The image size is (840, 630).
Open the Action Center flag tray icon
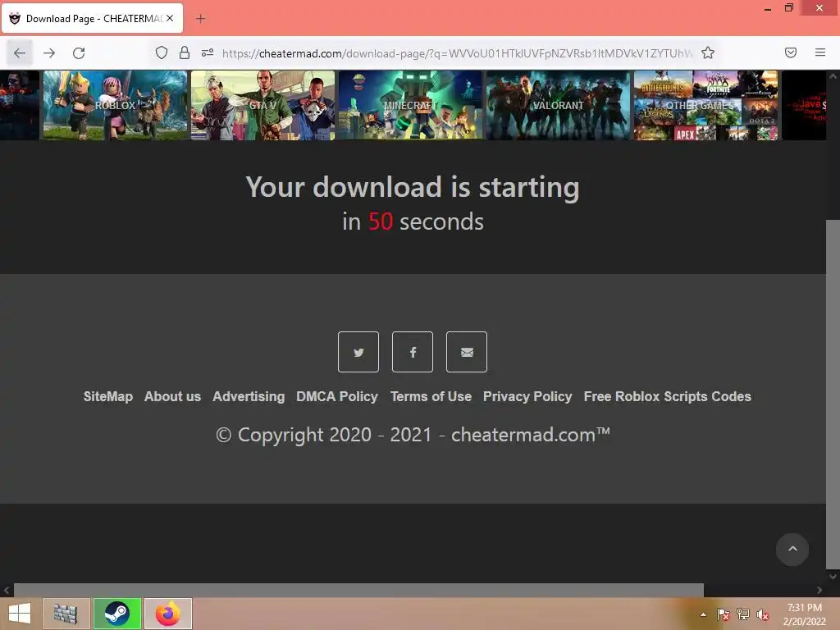[x=723, y=614]
